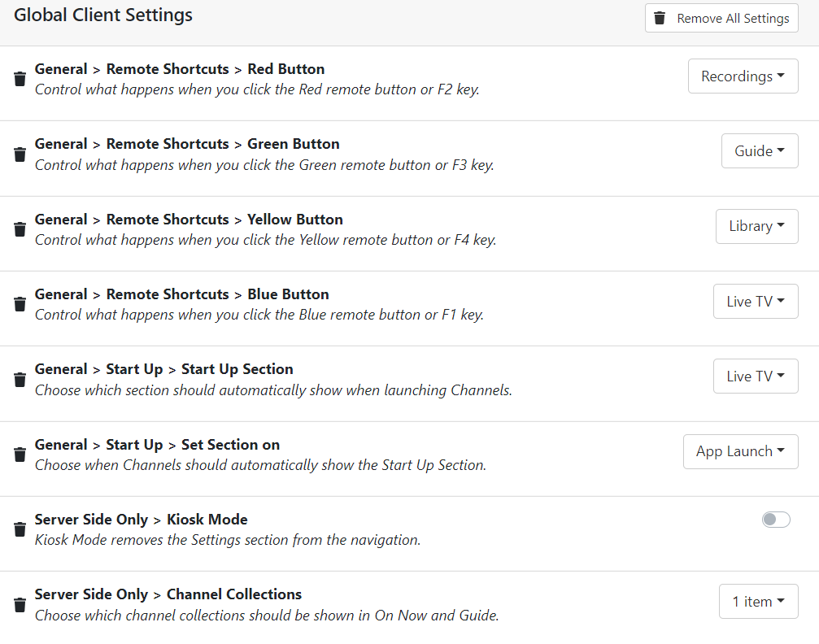Delete the Start Up Section setting
This screenshot has width=819, height=644.
tap(20, 379)
